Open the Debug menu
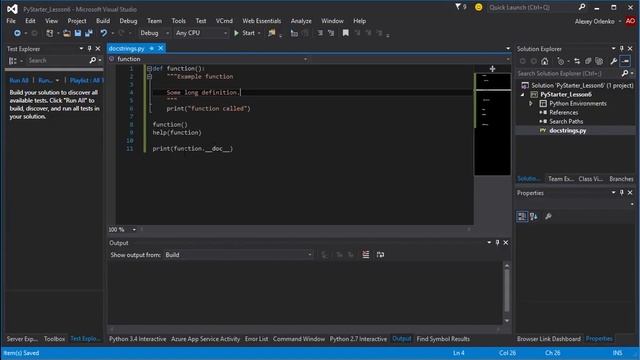The image size is (640, 360). (128, 21)
